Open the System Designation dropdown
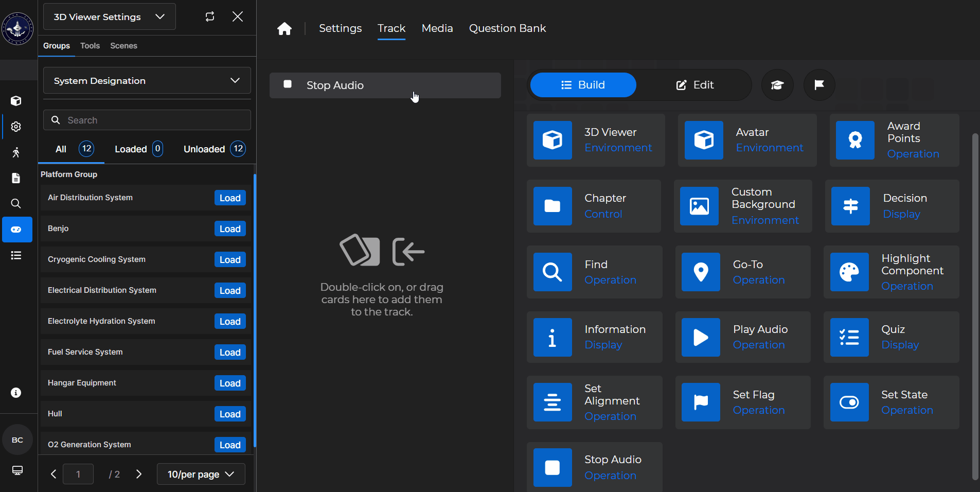The width and height of the screenshot is (980, 492). pos(147,81)
